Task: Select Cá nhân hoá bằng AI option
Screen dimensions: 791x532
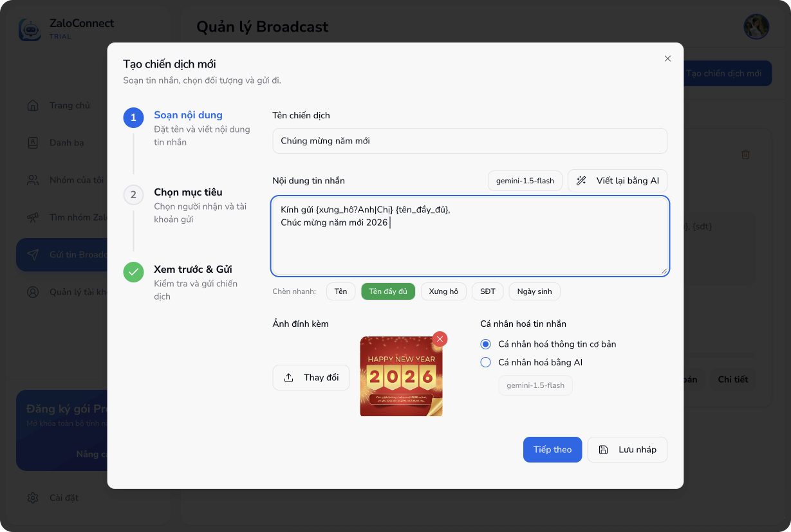Action: coord(486,362)
